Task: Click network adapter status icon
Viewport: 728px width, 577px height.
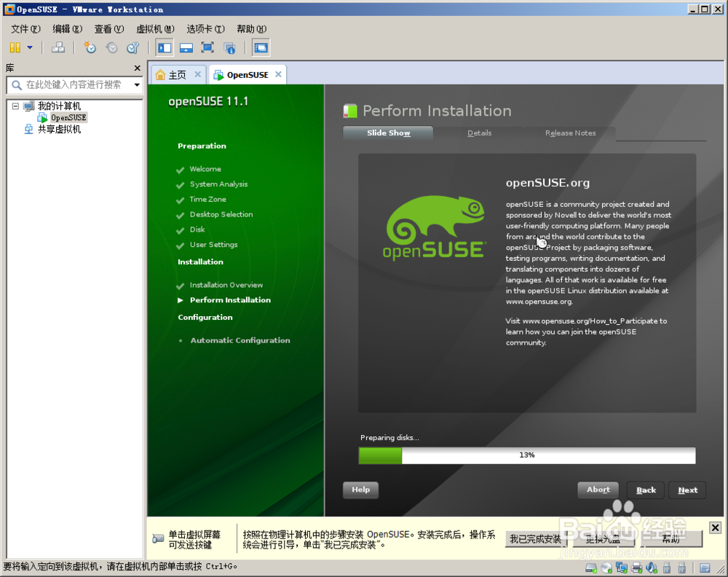Action: click(x=622, y=568)
